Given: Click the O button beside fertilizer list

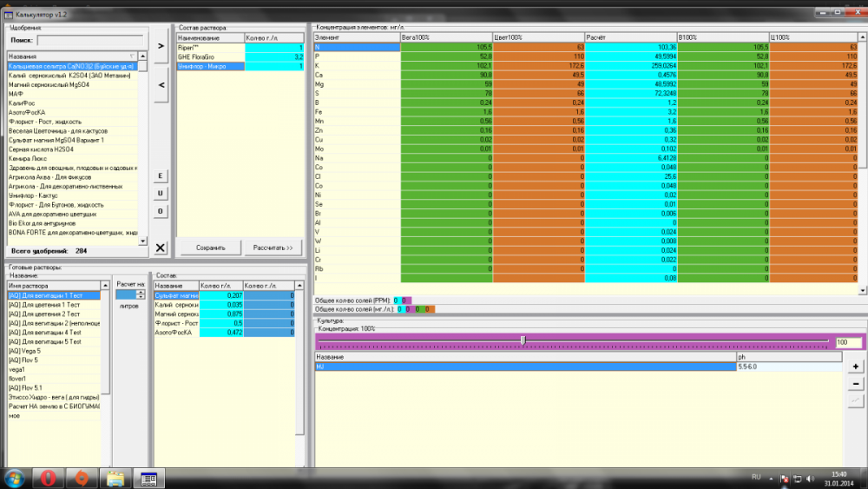Looking at the screenshot, I should click(x=161, y=211).
